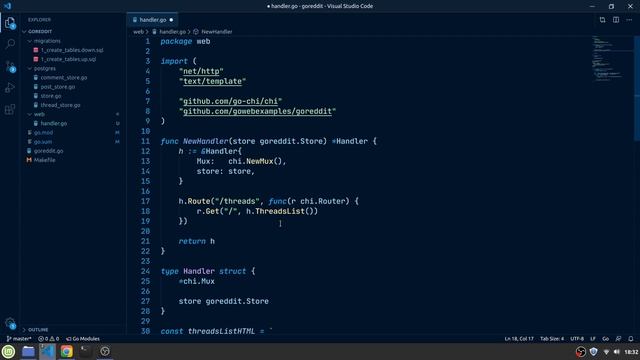The image size is (640, 360).
Task: Open post_store.go file
Action: click(x=58, y=87)
